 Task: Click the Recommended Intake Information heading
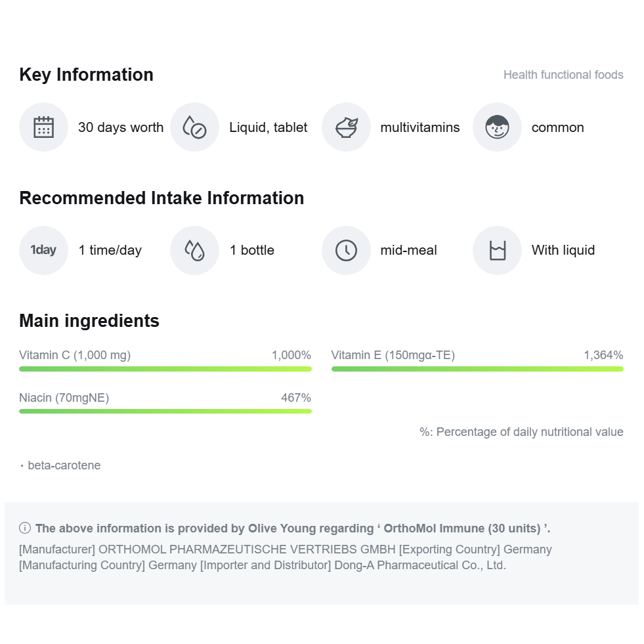point(161,198)
